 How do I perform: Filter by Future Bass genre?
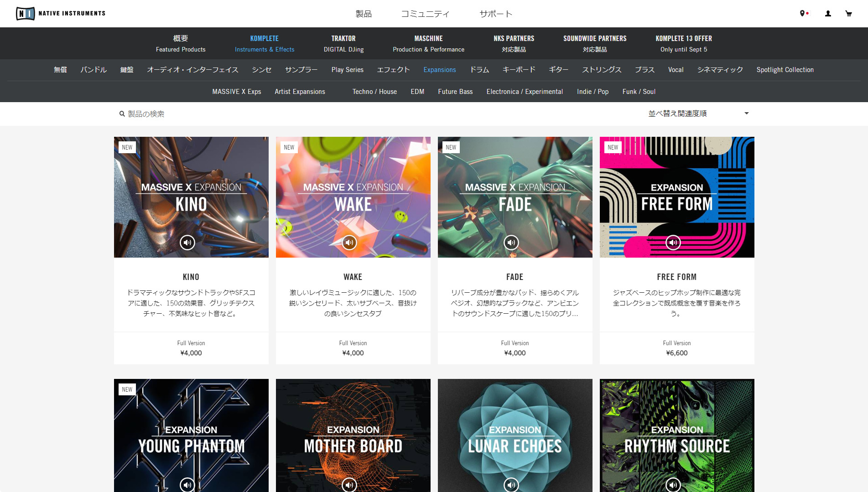click(455, 92)
